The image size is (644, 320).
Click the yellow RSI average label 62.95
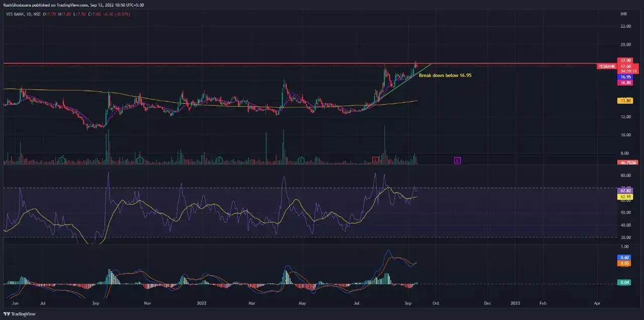point(625,197)
